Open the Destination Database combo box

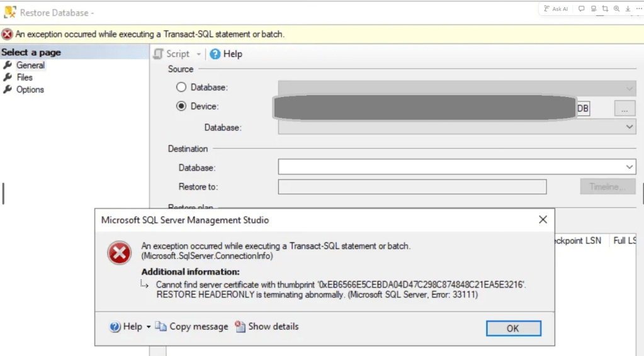click(456, 167)
